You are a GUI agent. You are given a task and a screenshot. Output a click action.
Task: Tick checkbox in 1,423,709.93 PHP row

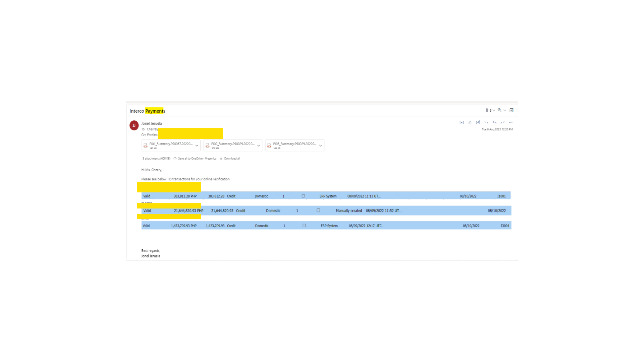(x=304, y=226)
